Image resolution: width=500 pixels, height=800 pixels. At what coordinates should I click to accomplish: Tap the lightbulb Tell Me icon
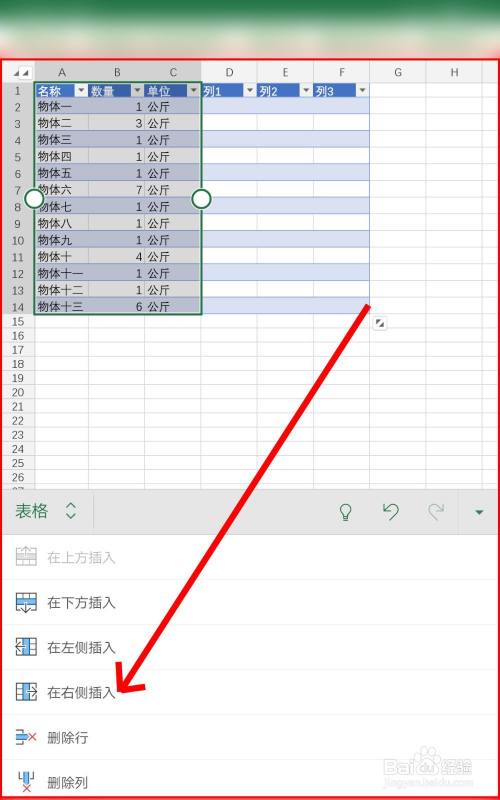click(346, 511)
